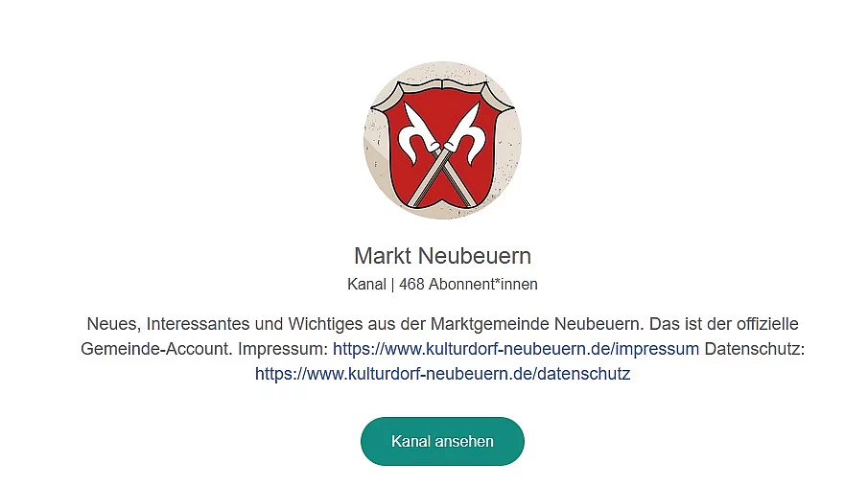Open the Markt Neubeuern channel avatar
Screen dimensions: 868x486
pyautogui.click(x=442, y=140)
